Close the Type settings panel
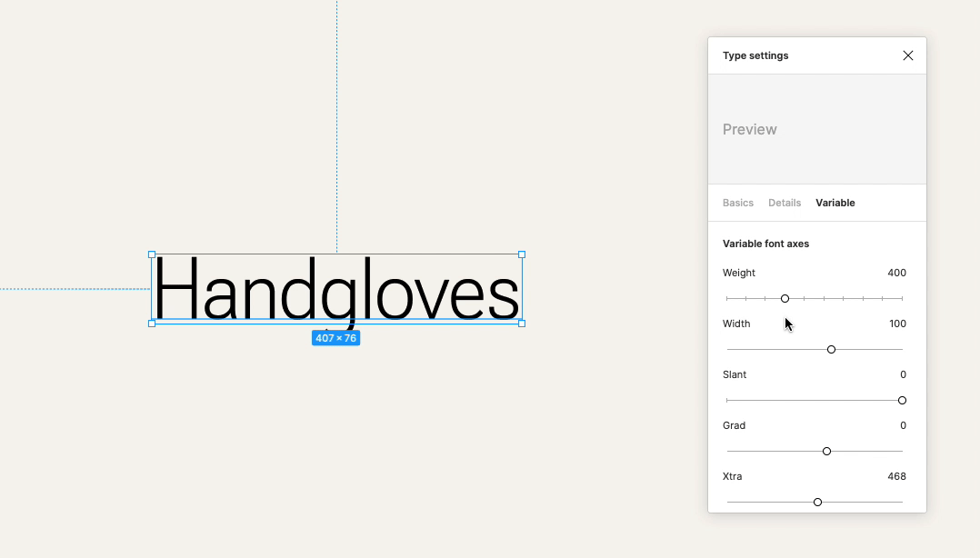Image resolution: width=980 pixels, height=558 pixels. pos(907,55)
